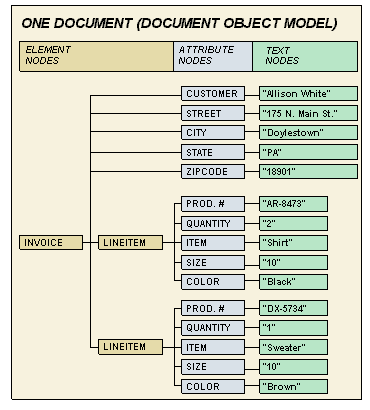The image size is (370, 410).
Task: Click the ELEMENT NODES legend box
Action: (96, 56)
